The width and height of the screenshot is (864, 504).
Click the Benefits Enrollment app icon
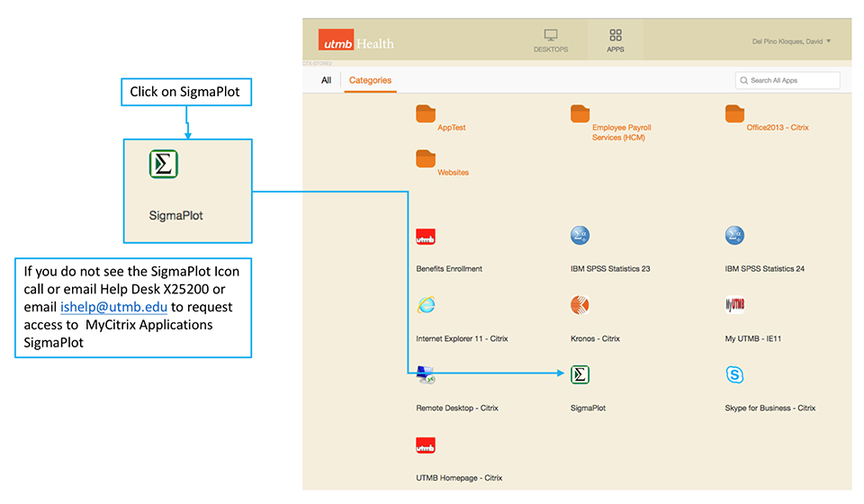426,237
